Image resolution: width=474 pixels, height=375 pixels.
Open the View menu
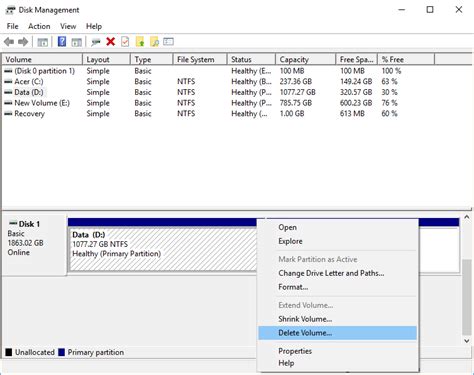click(68, 26)
